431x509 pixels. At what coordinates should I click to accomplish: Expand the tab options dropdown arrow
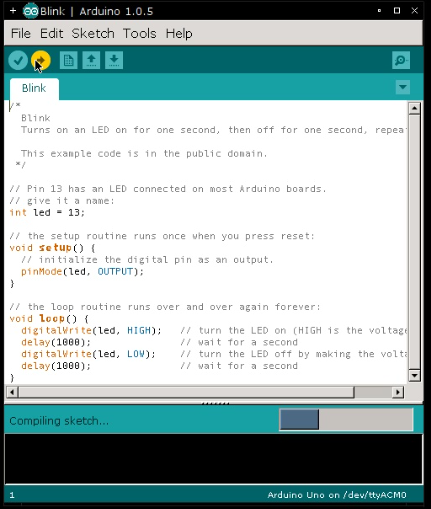point(403,87)
